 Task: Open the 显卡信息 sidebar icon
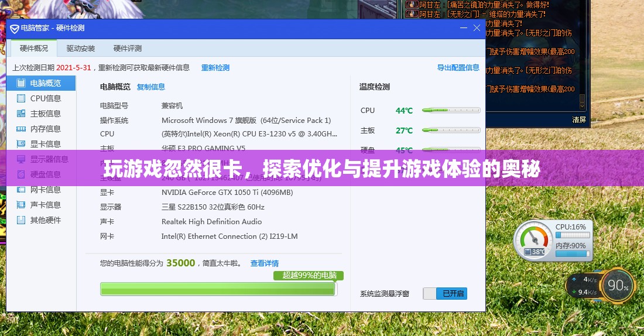click(x=21, y=144)
